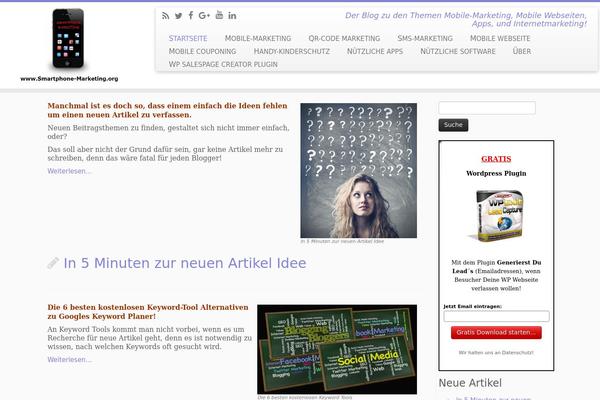Go to Startseite menu item
600x400 pixels.
(x=188, y=38)
